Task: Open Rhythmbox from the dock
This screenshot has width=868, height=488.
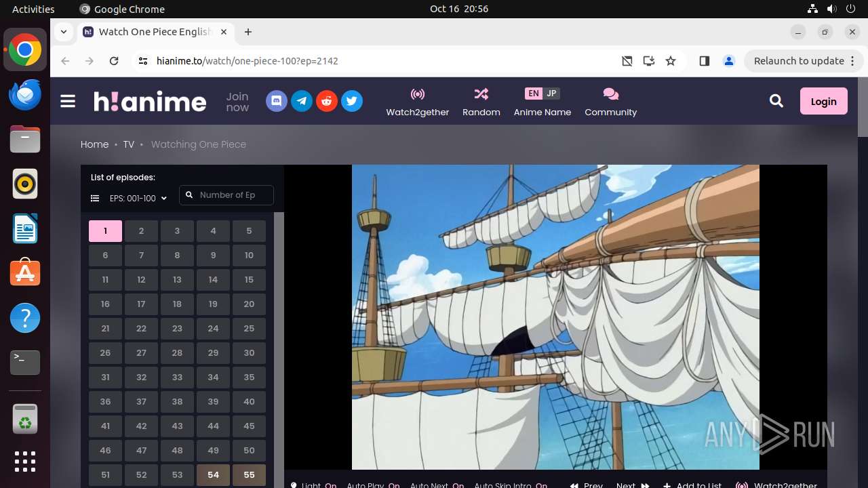Action: 25,184
